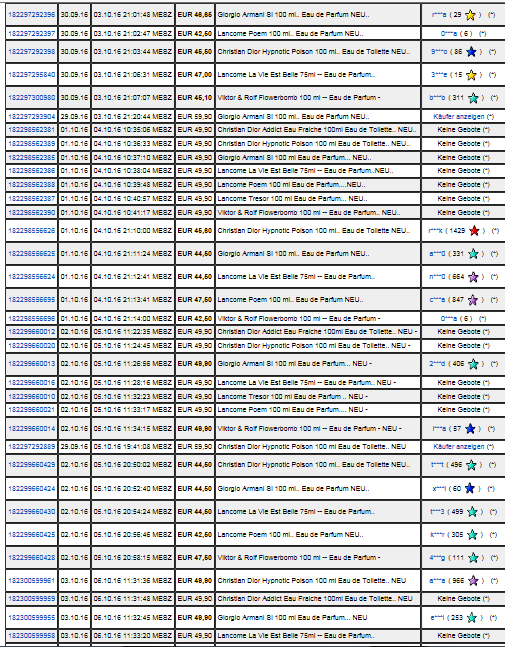
Task: Open item number 182297292889 link
Action: pos(31,446)
